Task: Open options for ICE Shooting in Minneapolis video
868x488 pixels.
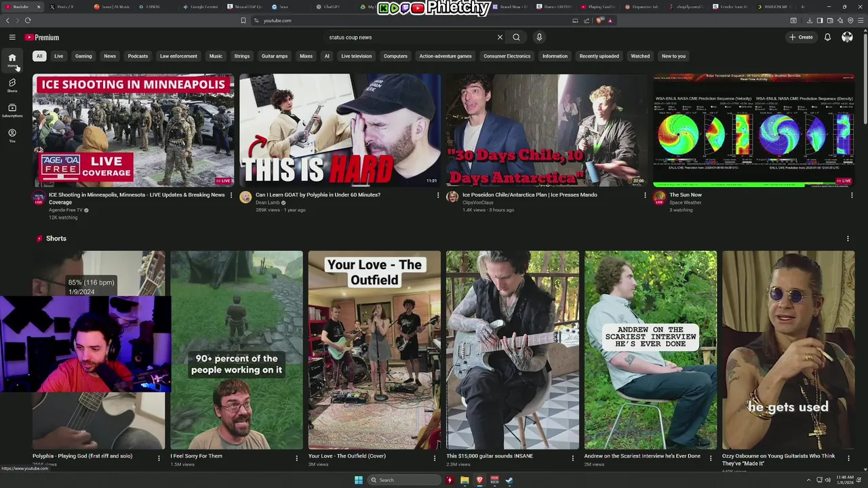Action: 231,195
